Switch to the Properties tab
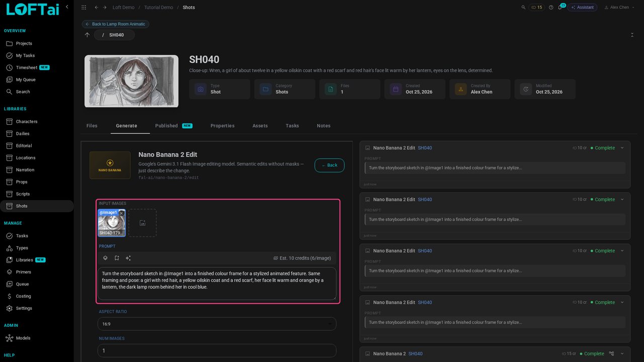Viewport: 644px width, 362px height. tap(222, 126)
